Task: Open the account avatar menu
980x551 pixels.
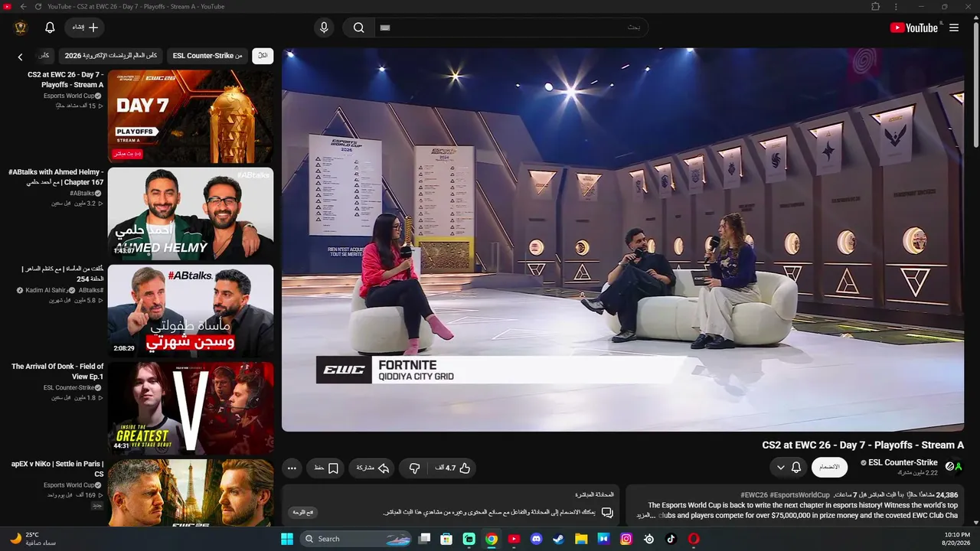Action: [21, 28]
